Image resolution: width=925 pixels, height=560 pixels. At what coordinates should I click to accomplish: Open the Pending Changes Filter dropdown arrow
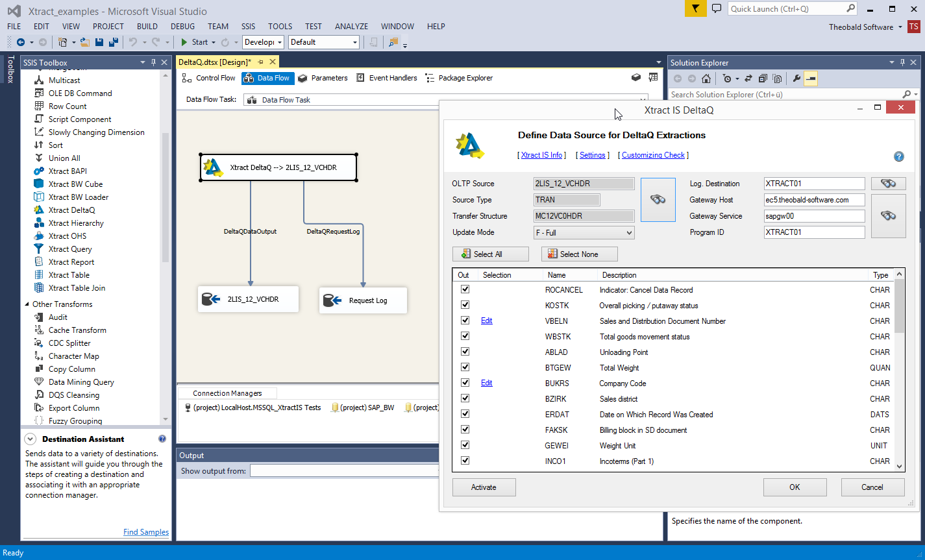[737, 79]
